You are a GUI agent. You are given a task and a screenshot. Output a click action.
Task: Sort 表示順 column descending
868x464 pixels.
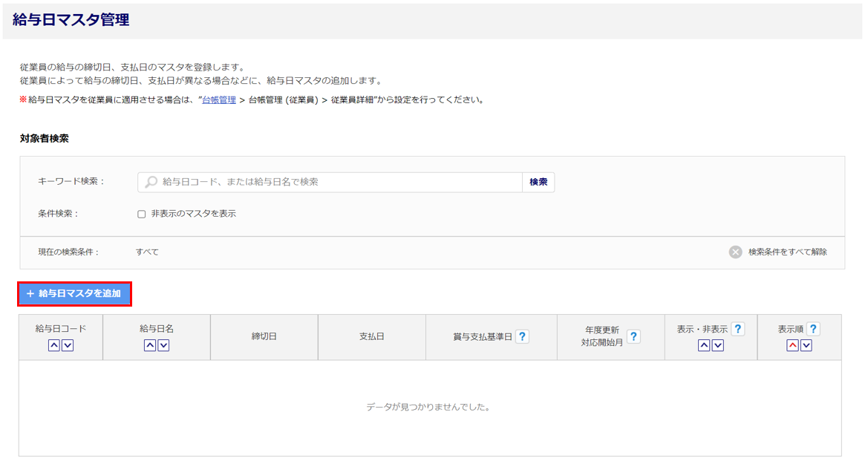(x=806, y=345)
